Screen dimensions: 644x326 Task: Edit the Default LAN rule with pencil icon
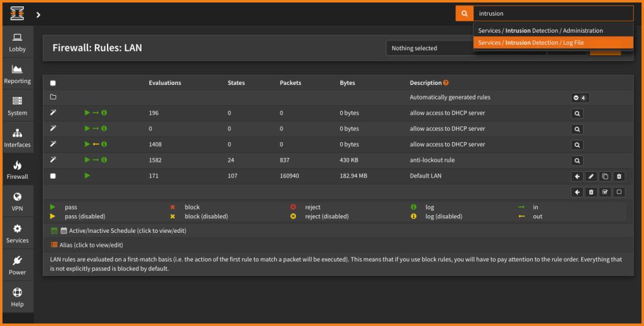pos(591,177)
